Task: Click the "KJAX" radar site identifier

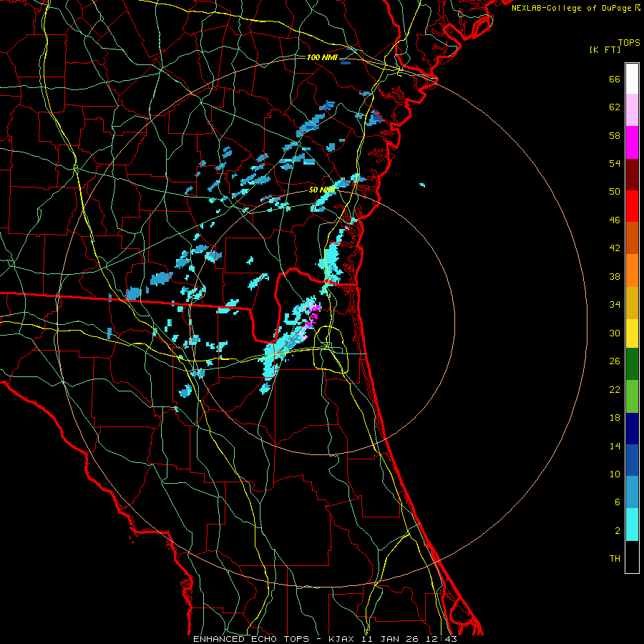Action: coord(341,639)
